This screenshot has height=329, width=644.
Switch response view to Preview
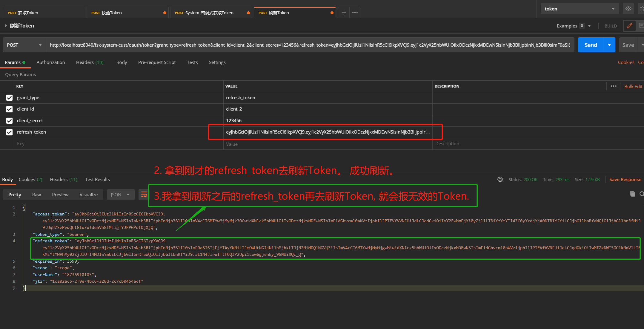60,195
